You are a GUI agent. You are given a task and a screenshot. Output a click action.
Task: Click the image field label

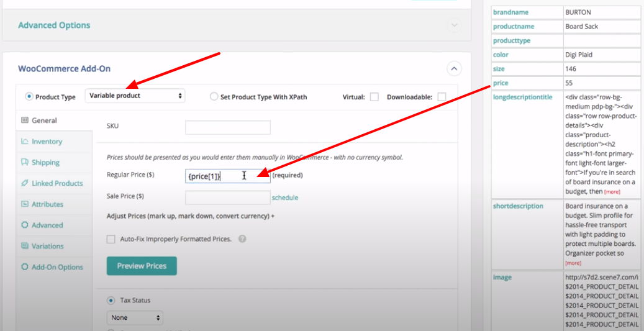click(x=502, y=277)
